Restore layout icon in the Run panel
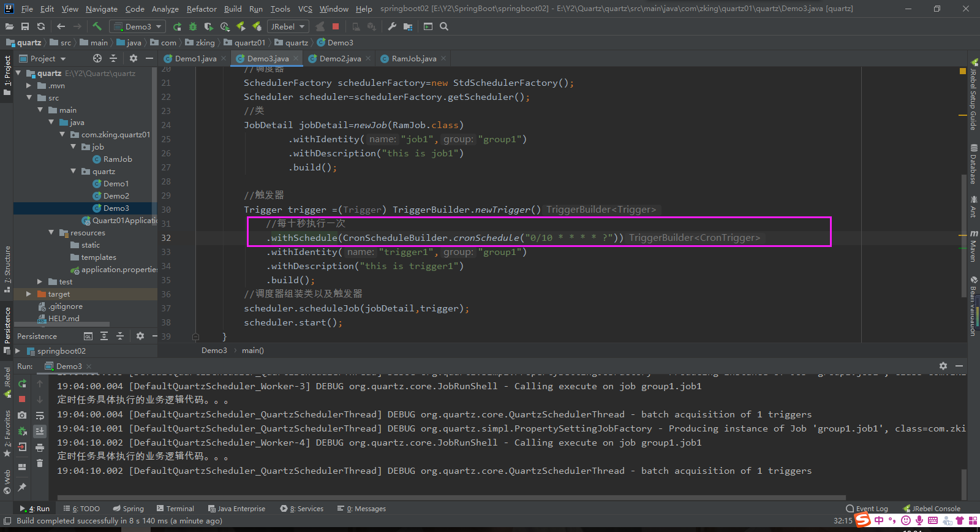The width and height of the screenshot is (980, 532). [x=22, y=467]
